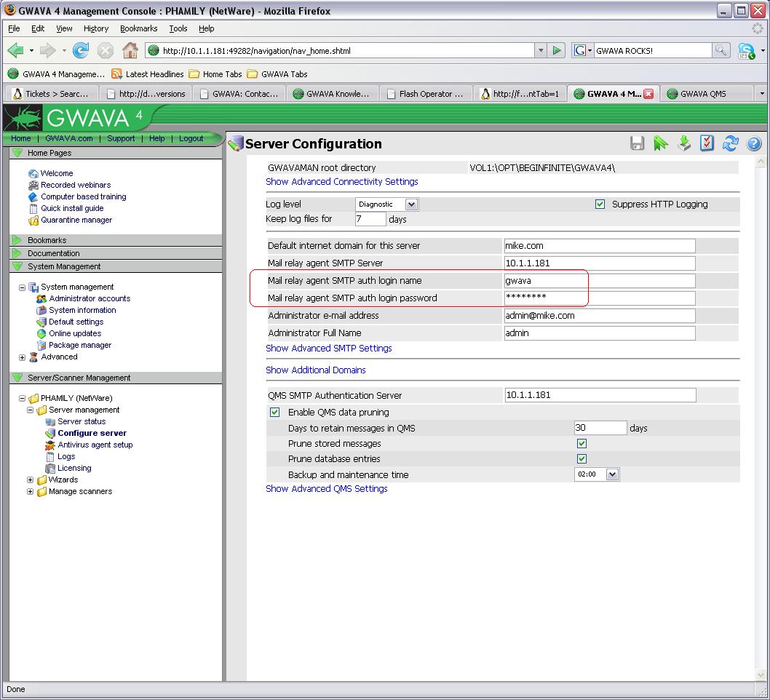770x700 pixels.
Task: Expand the Bookmarks section
Action: pyautogui.click(x=17, y=240)
